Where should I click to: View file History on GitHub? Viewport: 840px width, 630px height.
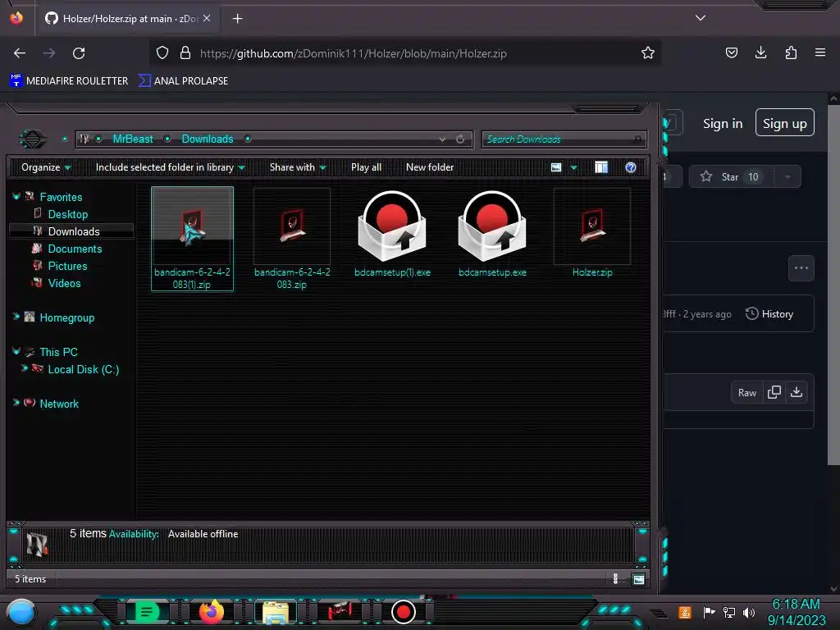(x=769, y=314)
